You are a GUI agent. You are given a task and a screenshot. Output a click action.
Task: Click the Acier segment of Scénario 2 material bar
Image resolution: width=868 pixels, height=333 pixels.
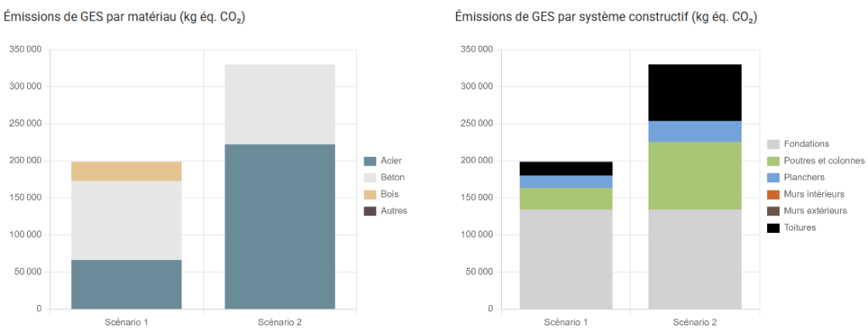pos(280,227)
